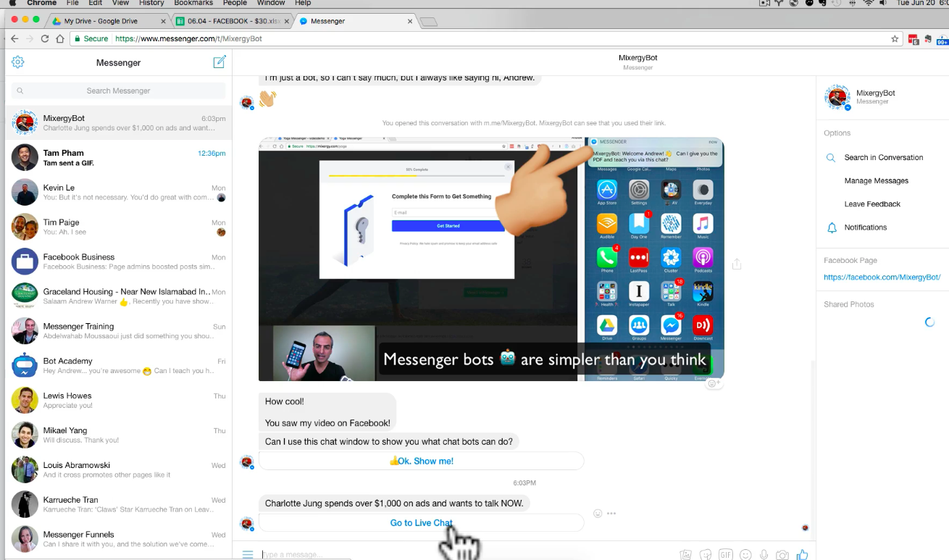Open the Chrome Bookmarks menu
Image resolution: width=949 pixels, height=560 pixels.
(x=193, y=3)
